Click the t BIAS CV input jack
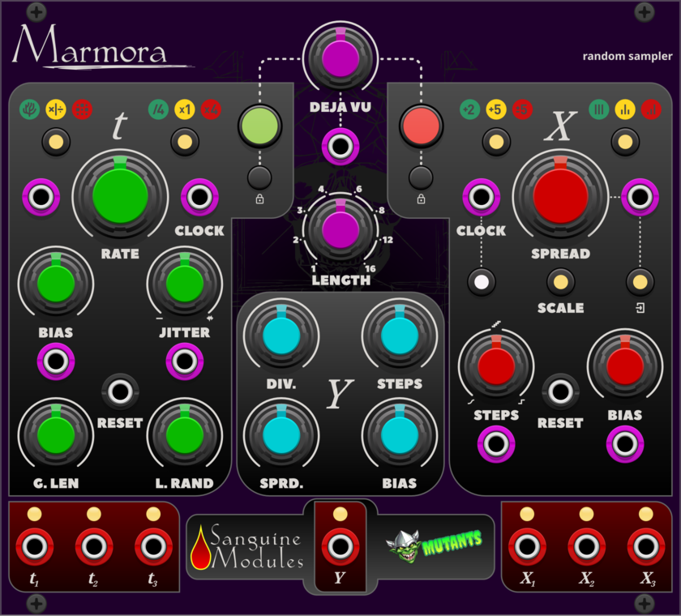Image resolution: width=681 pixels, height=616 pixels. [x=56, y=361]
